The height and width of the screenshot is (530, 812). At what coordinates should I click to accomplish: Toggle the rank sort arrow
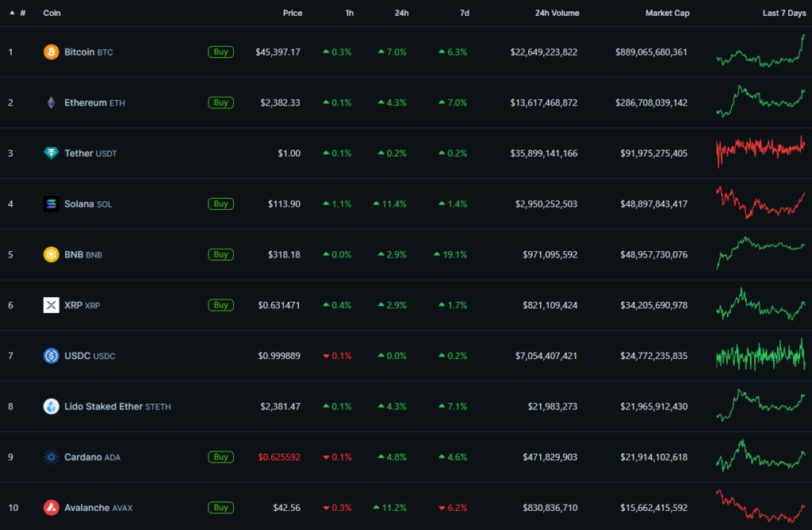11,13
